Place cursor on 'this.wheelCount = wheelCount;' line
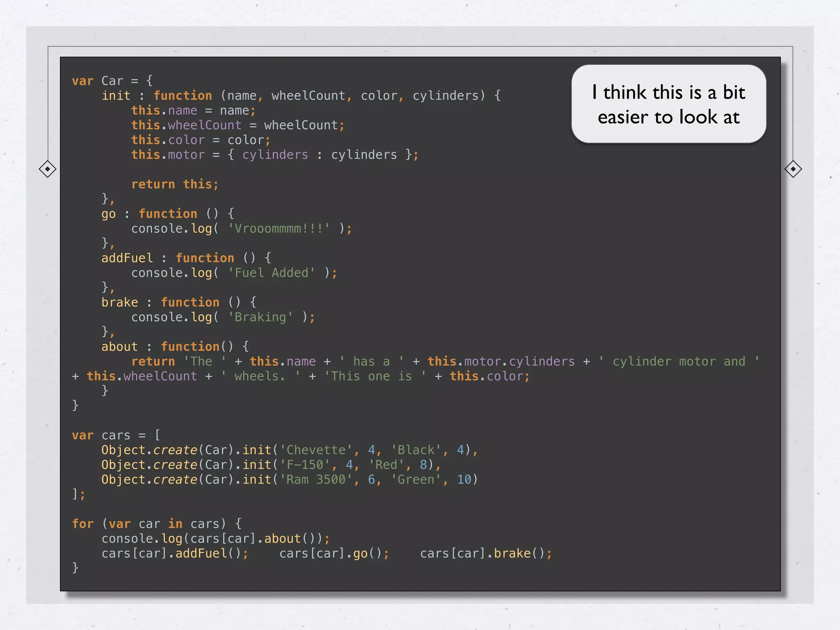 (x=237, y=125)
